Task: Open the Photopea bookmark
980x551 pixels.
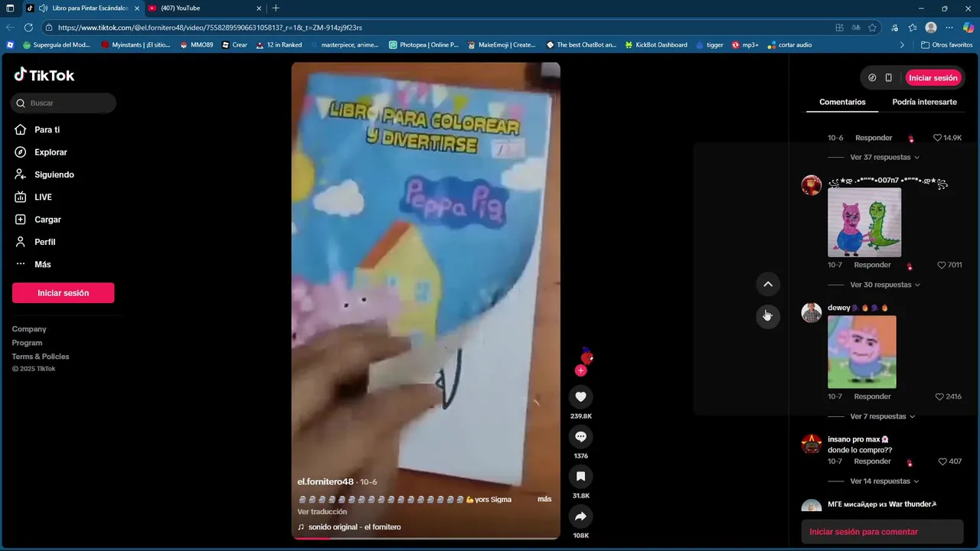Action: (x=423, y=45)
